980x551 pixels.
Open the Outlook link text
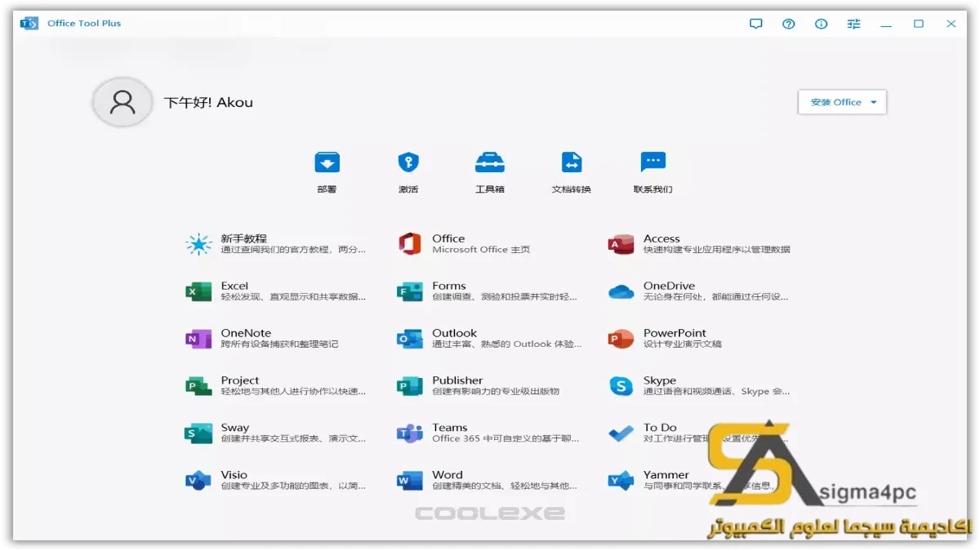point(454,333)
